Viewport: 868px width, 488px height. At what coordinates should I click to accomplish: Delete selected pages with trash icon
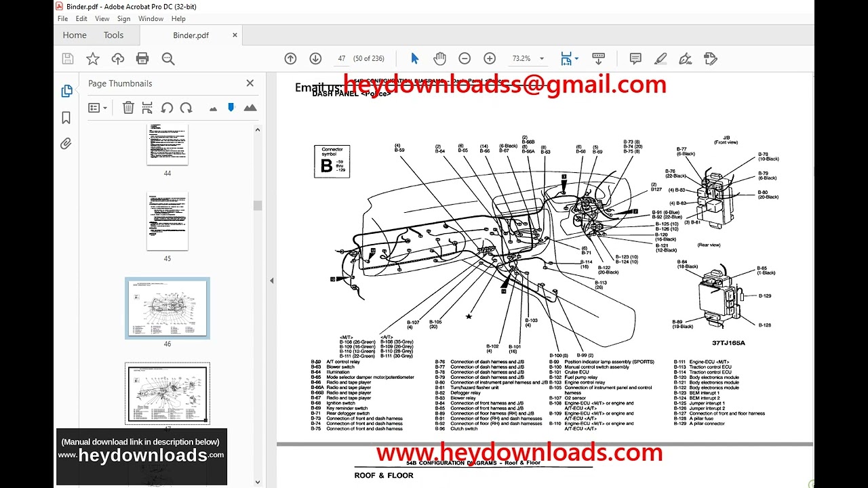128,108
